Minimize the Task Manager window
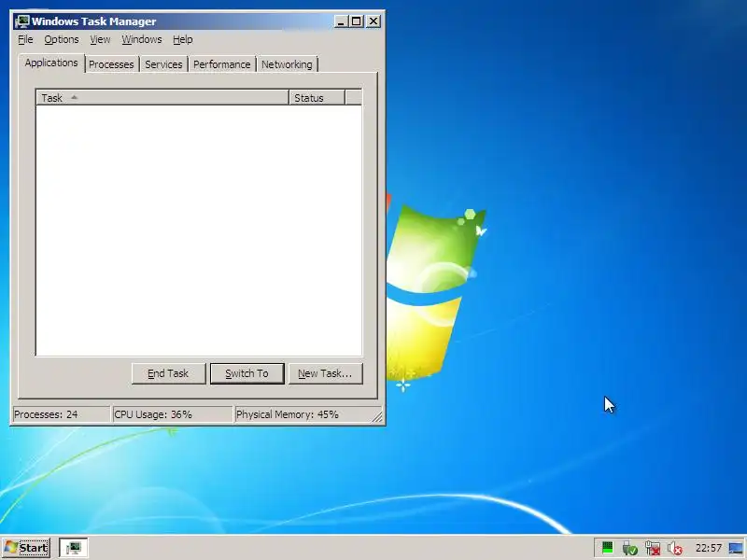This screenshot has height=560, width=747. [x=341, y=21]
